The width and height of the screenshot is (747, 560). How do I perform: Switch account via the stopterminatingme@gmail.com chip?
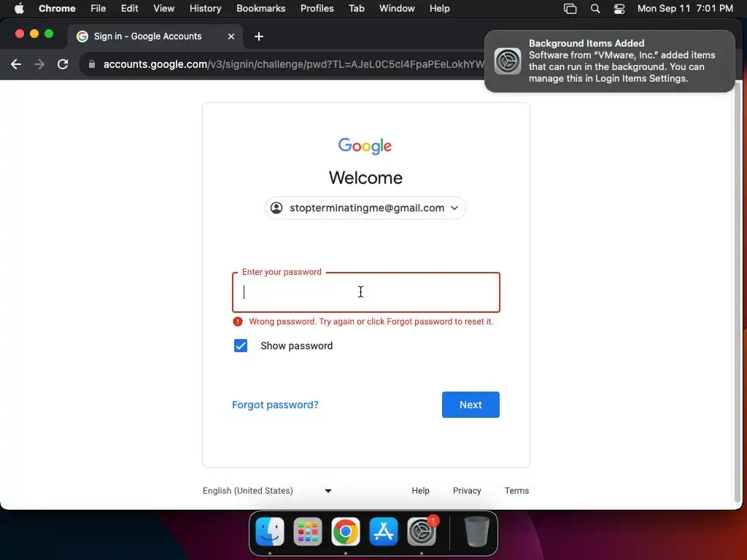365,208
